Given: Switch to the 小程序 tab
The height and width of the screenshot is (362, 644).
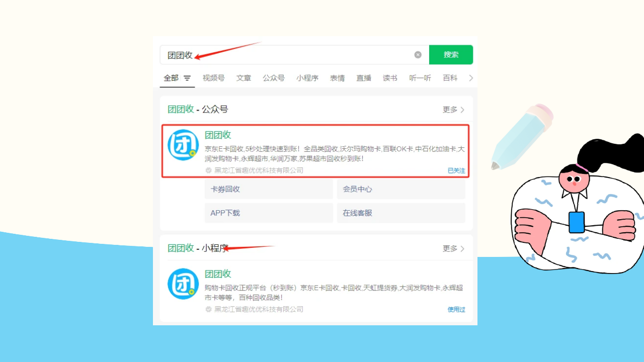Looking at the screenshot, I should pos(307,78).
